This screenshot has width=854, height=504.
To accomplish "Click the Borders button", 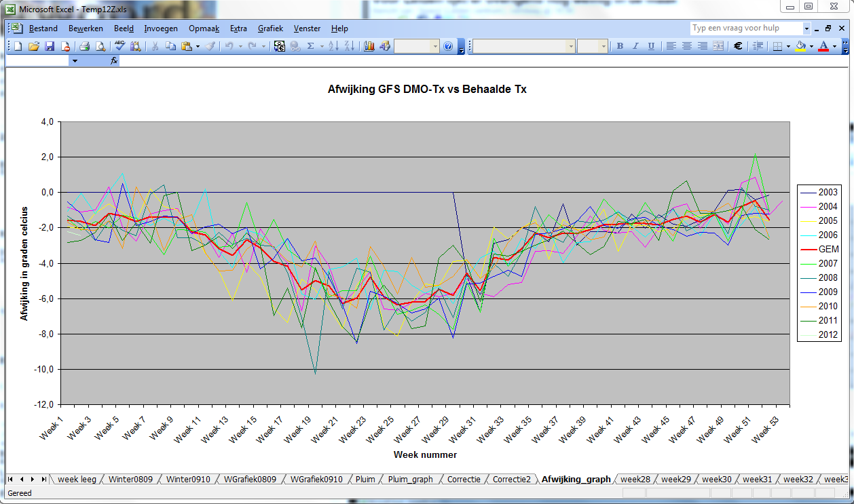I will pos(778,46).
